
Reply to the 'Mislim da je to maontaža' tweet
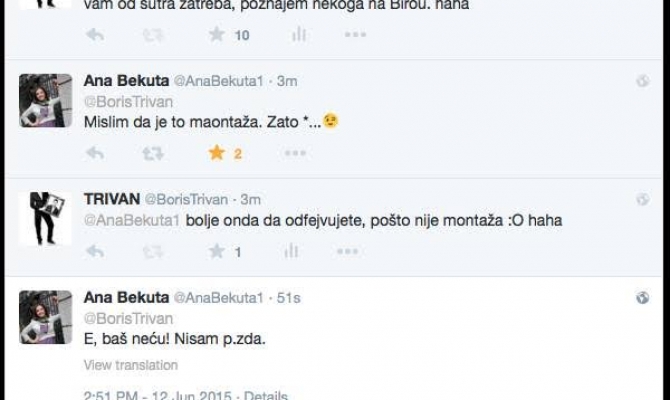pos(96,153)
